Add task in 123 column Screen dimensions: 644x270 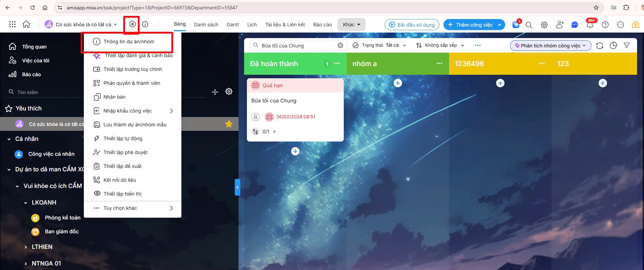pos(603,83)
